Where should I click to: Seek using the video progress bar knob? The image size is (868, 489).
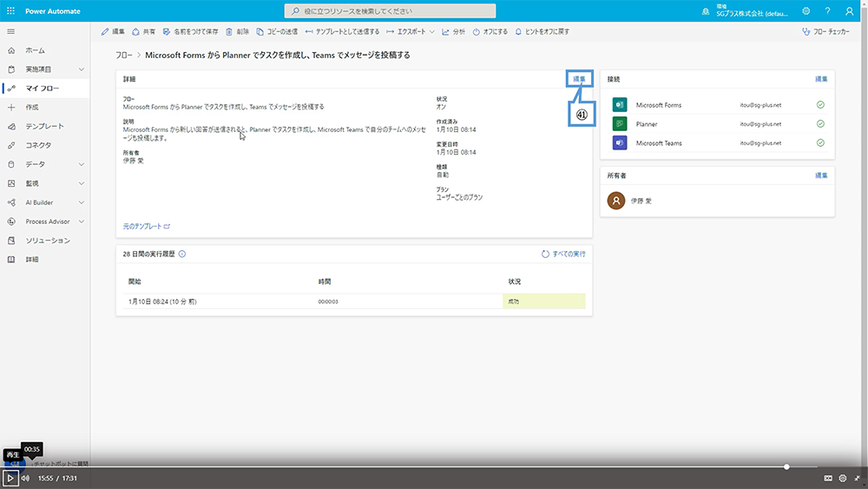(786, 466)
